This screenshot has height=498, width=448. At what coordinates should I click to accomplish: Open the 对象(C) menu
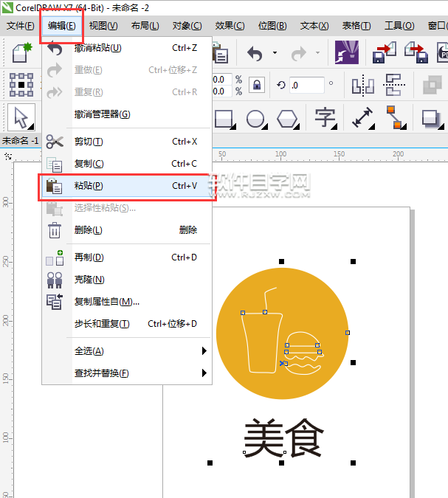(x=187, y=25)
